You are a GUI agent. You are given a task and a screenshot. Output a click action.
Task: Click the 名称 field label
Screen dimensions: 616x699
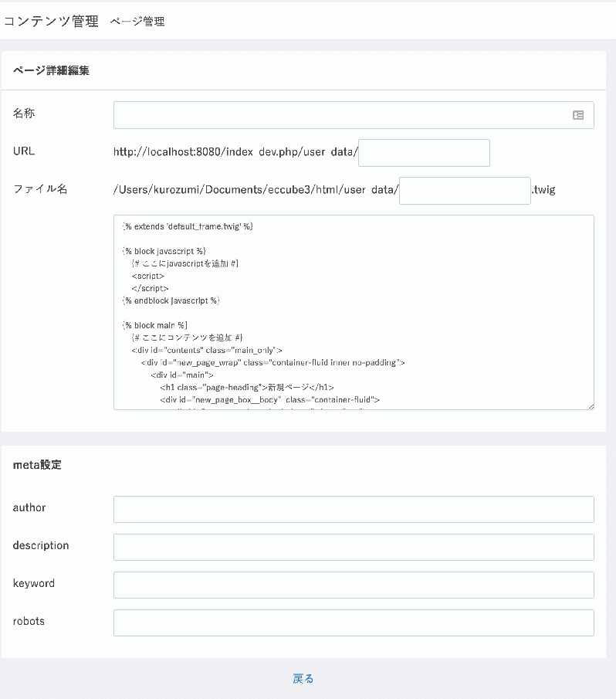pyautogui.click(x=24, y=114)
